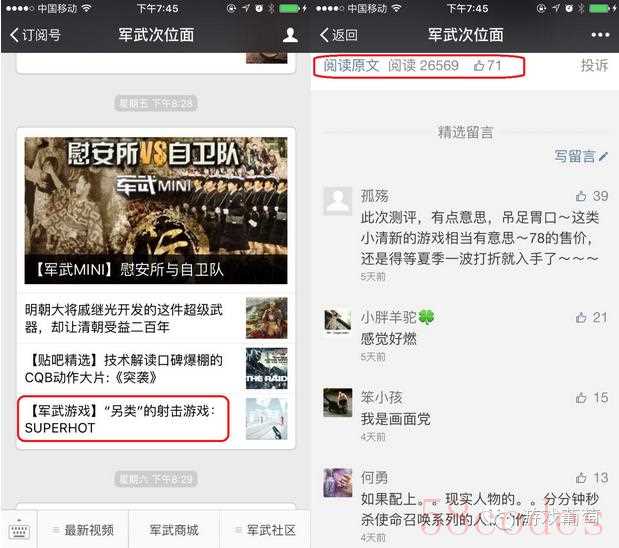Like 小胖羊驼's comment thumbs-up
Viewport: 619px width, 548px height.
pyautogui.click(x=580, y=317)
